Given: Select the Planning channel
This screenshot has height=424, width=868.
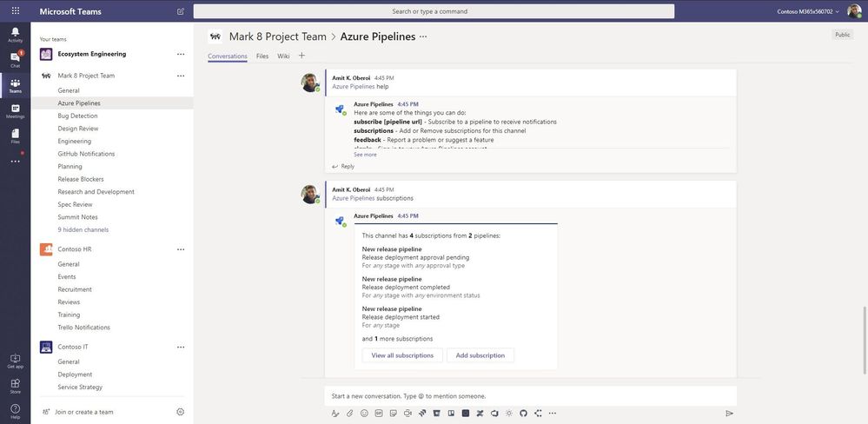Looking at the screenshot, I should [x=70, y=167].
